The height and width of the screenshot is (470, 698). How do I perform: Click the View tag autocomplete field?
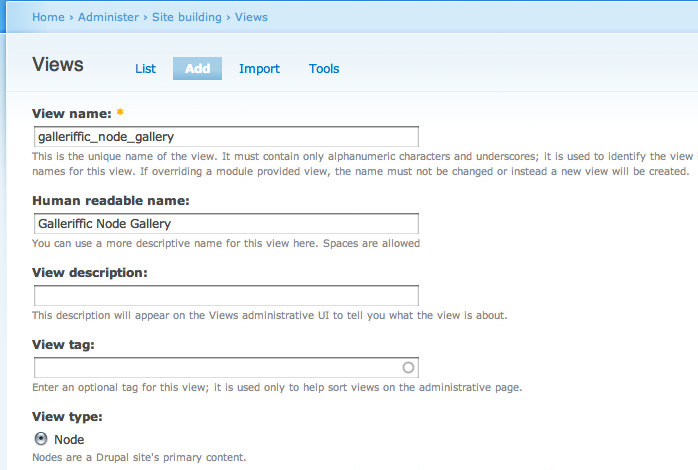[x=226, y=368]
